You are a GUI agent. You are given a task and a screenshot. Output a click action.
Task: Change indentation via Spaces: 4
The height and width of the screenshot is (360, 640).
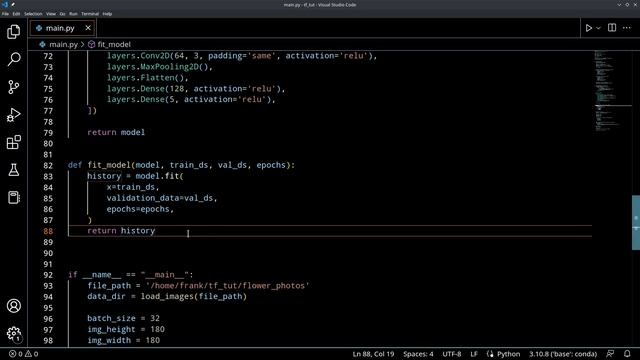click(418, 354)
